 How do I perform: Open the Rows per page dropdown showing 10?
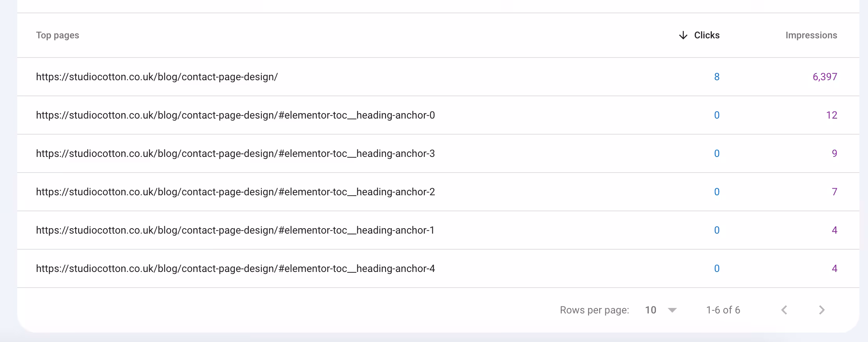661,310
